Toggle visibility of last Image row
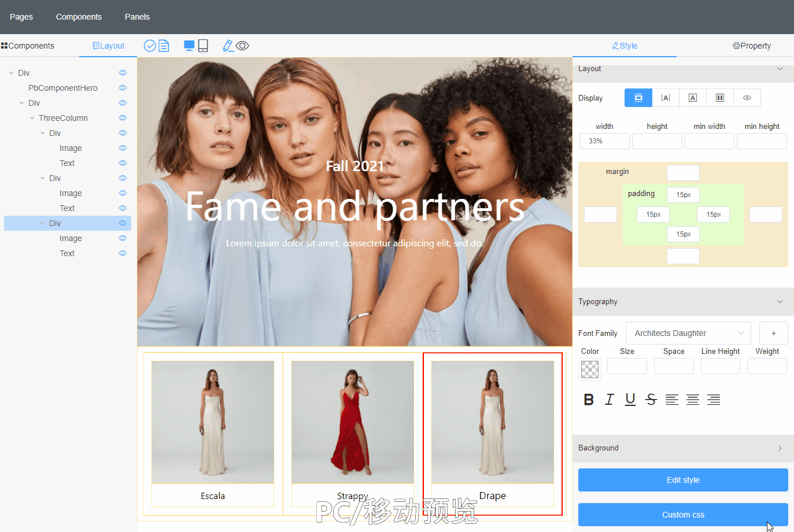Screen dimensions: 794x532 [123, 238]
